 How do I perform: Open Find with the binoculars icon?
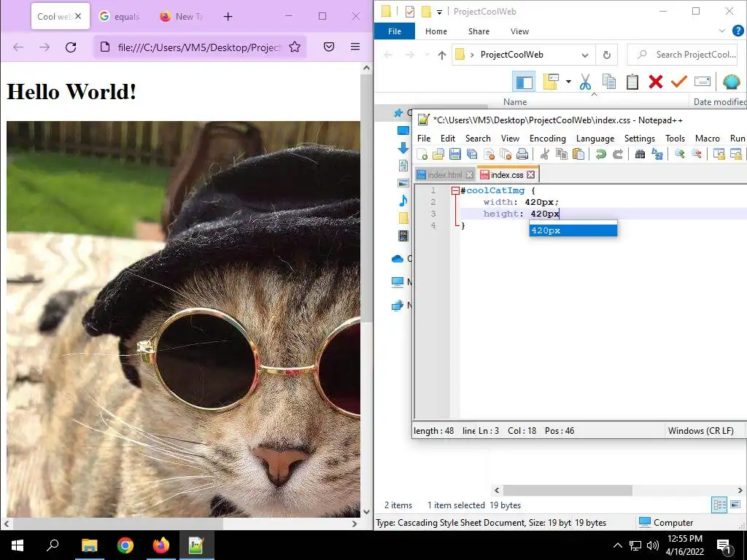640,154
